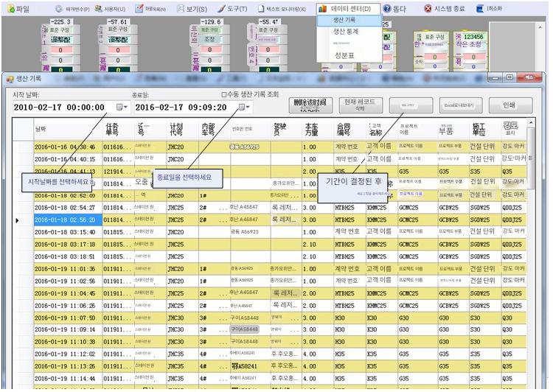Open the 도구(T) tools brush icon

[221, 9]
